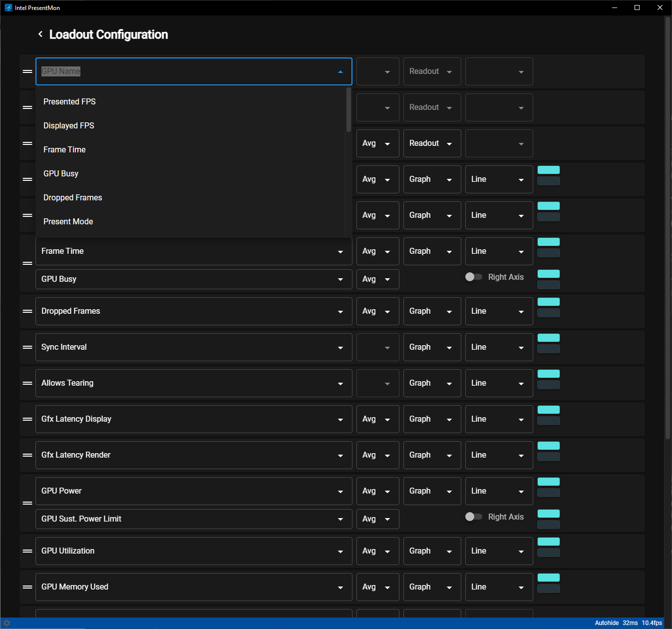672x629 pixels.
Task: Open the GPU Power metric dropdown
Action: [x=194, y=491]
